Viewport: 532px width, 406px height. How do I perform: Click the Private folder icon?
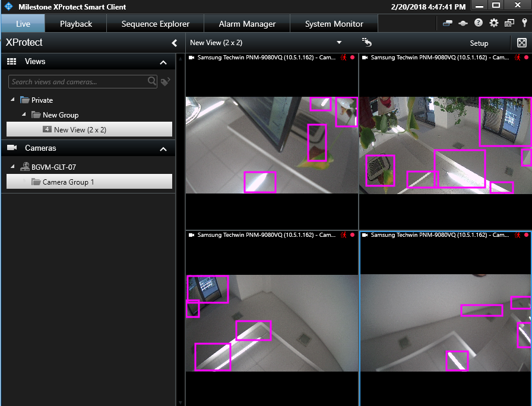(x=25, y=100)
